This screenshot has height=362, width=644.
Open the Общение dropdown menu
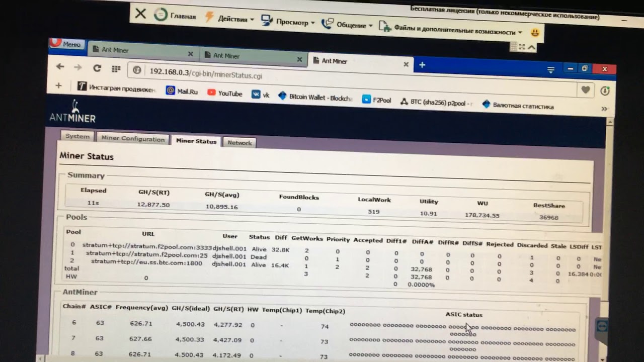point(347,25)
